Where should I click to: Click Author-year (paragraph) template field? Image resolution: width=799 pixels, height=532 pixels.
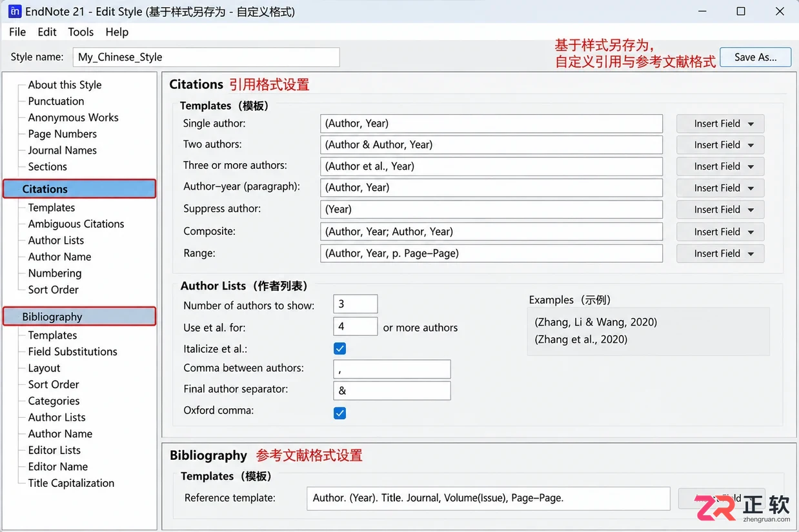[x=491, y=188]
